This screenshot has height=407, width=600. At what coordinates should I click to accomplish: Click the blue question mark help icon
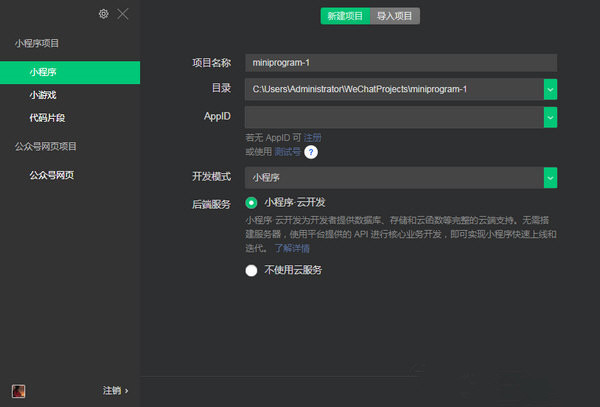pos(311,152)
